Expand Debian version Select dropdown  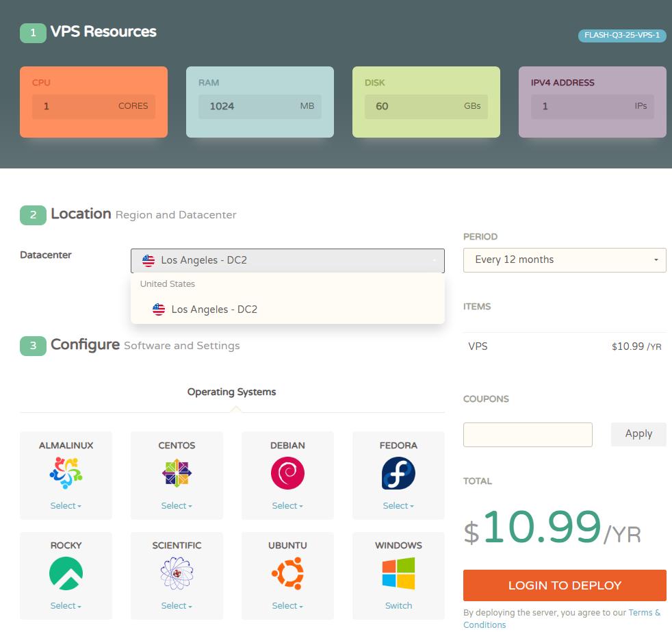(287, 506)
